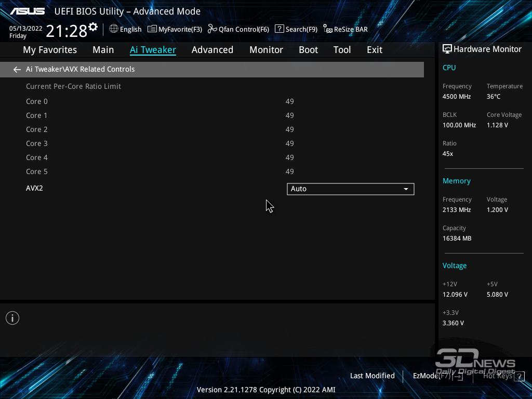The image size is (532, 399).
Task: Click the English language label
Action: pos(130,29)
